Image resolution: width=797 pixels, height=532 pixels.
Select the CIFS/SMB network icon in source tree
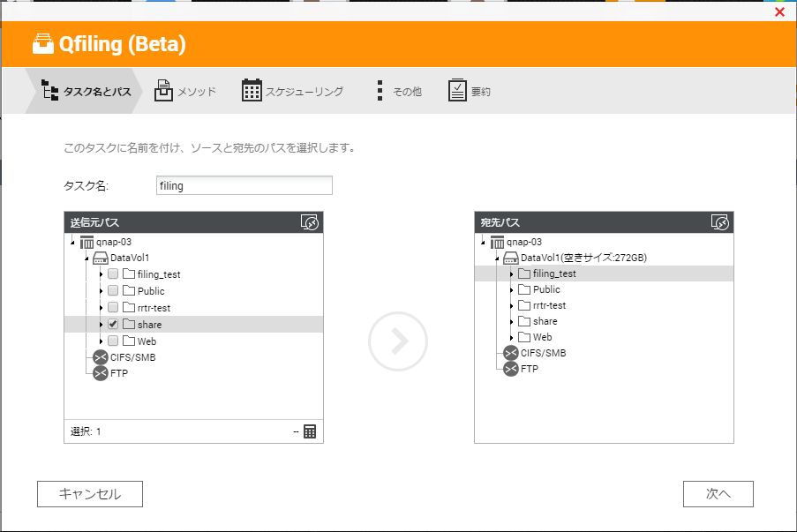coord(101,357)
